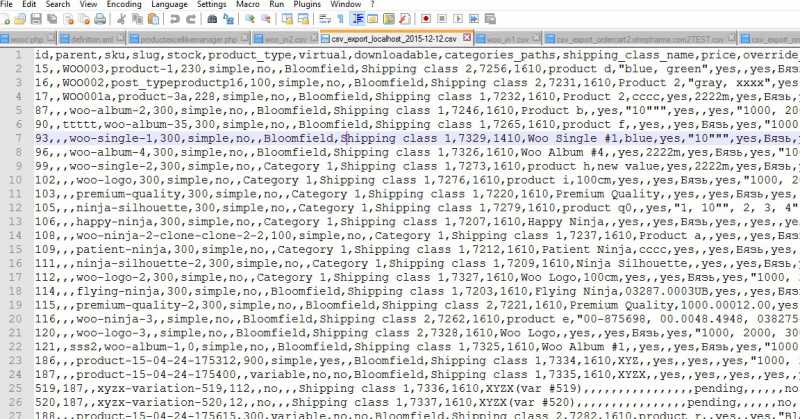Click the Undo arrow icon
800x419 pixels.
176,19
